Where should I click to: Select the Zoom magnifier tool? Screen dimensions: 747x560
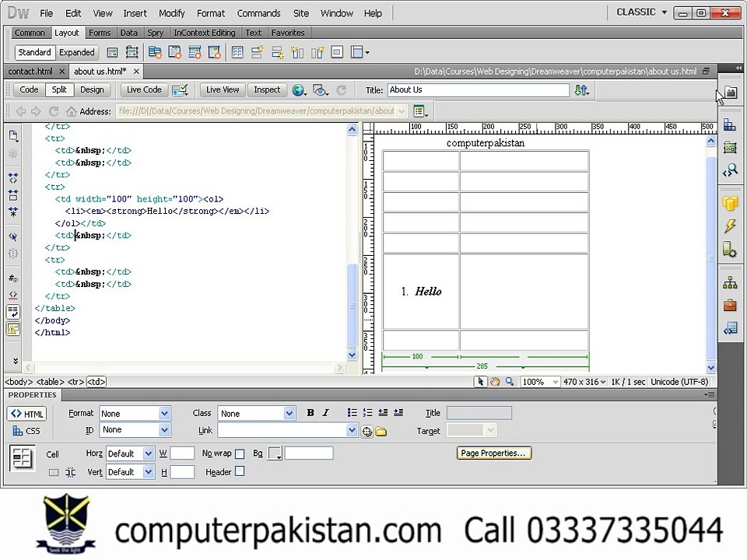(x=510, y=382)
